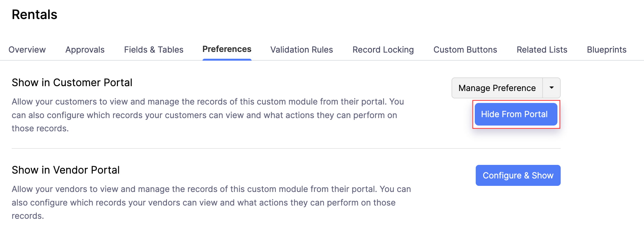The height and width of the screenshot is (242, 644).
Task: Expand the Manage Preference dropdown arrow
Action: [551, 88]
